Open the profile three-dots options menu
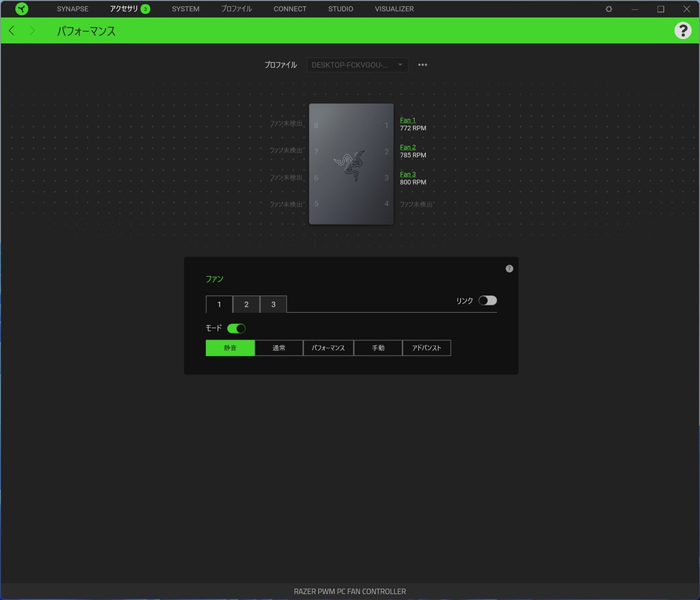 click(x=422, y=65)
